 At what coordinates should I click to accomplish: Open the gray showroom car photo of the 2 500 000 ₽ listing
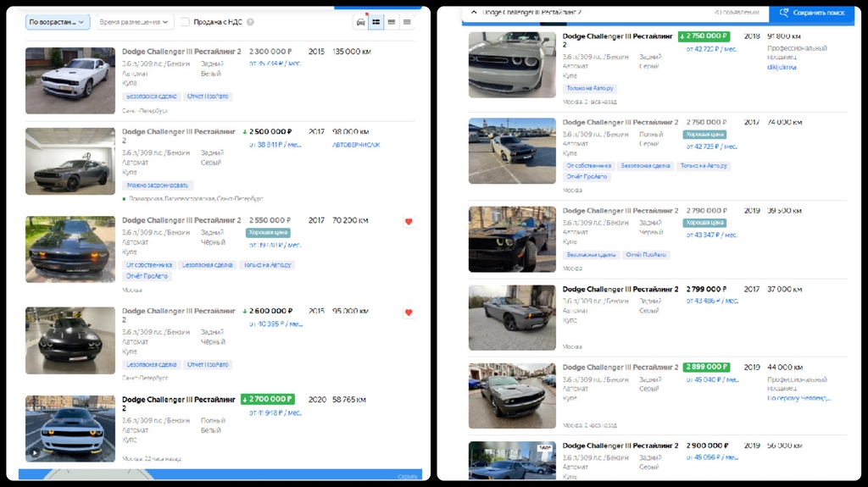tap(70, 162)
